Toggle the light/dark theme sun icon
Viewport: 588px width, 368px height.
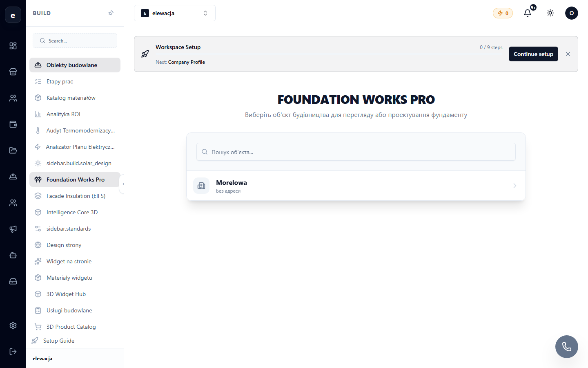[550, 13]
